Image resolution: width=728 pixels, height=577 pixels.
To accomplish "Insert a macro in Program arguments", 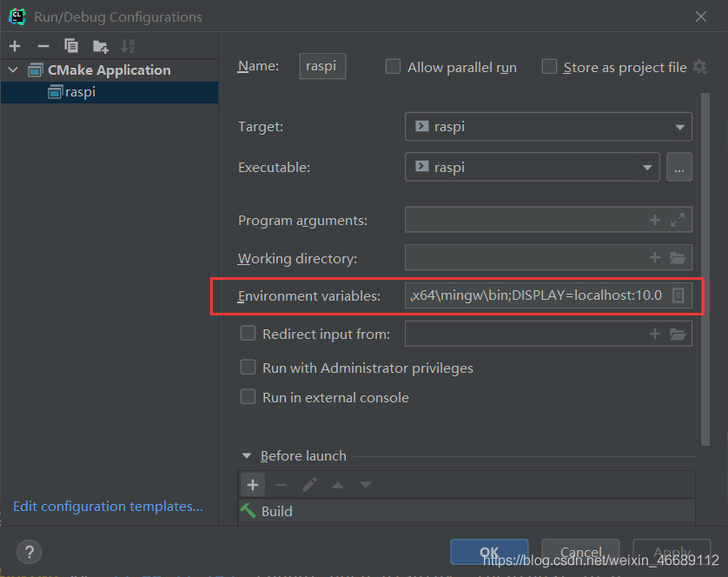I will point(655,220).
